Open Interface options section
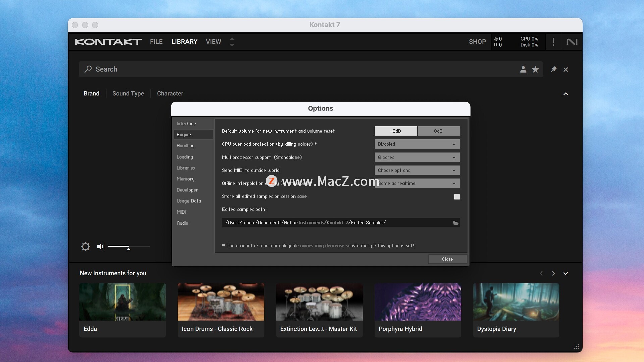 [x=193, y=124]
